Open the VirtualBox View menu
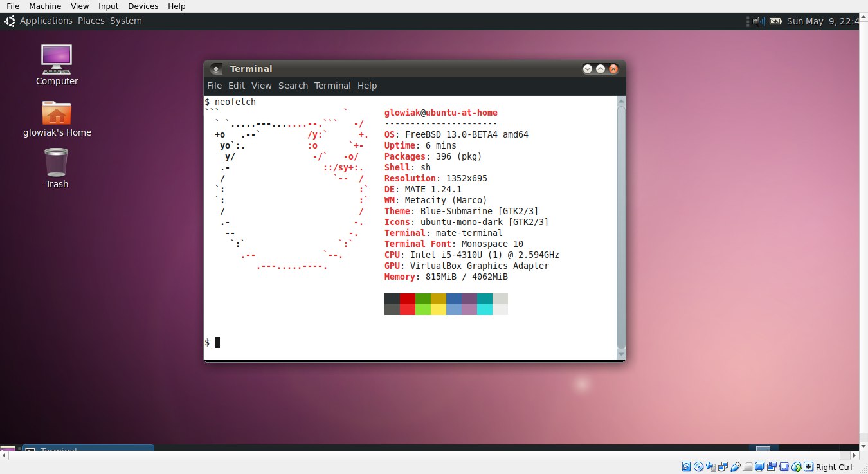This screenshot has width=868, height=474. pyautogui.click(x=80, y=6)
